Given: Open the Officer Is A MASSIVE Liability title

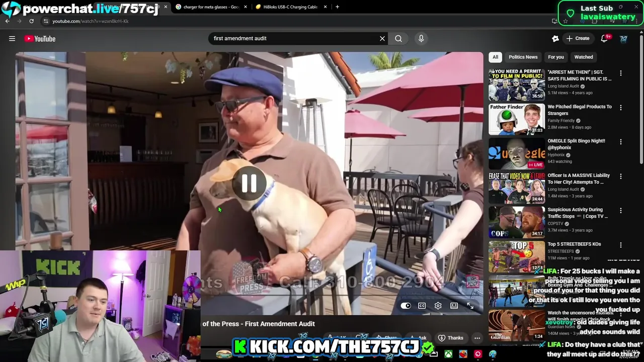Looking at the screenshot, I should pos(579,178).
